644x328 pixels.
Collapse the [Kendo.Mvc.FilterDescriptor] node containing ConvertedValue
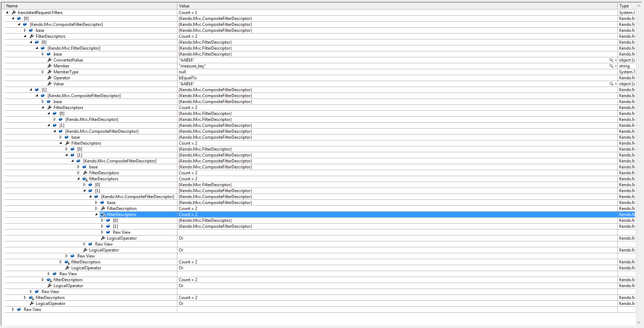click(37, 48)
